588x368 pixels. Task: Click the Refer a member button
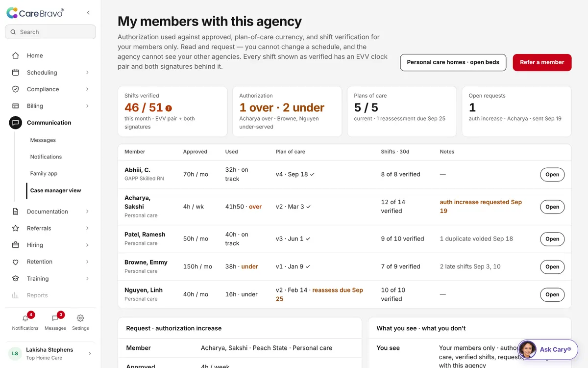pos(542,62)
